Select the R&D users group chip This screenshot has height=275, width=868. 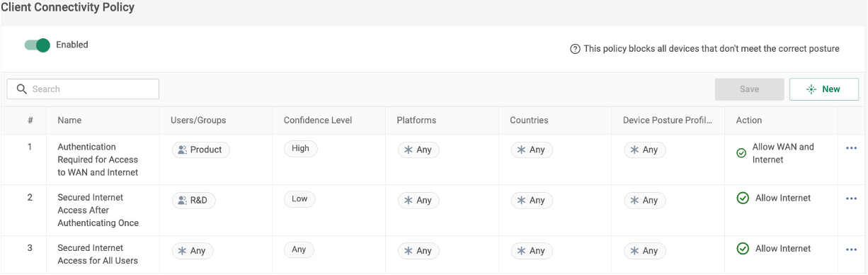point(193,201)
